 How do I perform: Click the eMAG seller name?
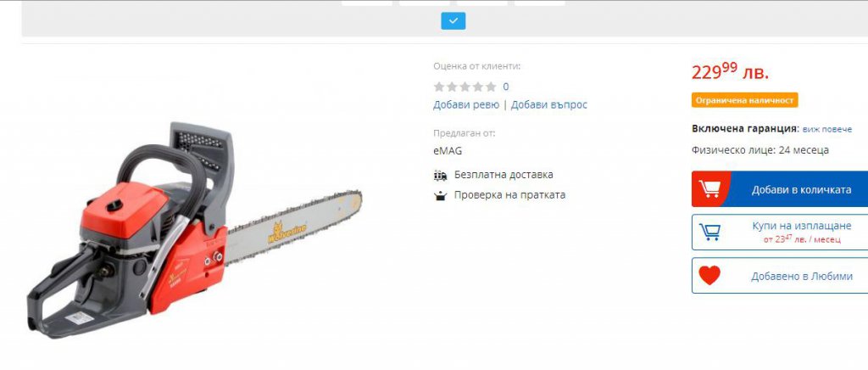448,151
